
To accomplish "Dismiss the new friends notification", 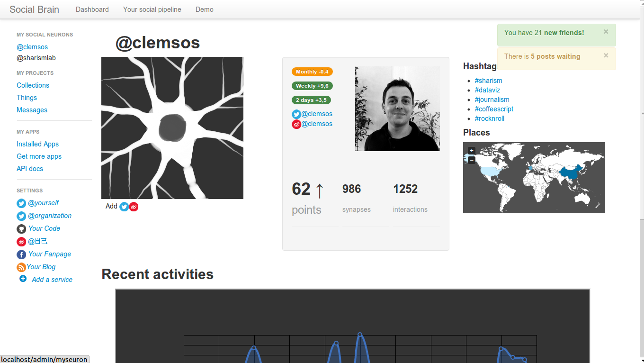I will point(606,32).
